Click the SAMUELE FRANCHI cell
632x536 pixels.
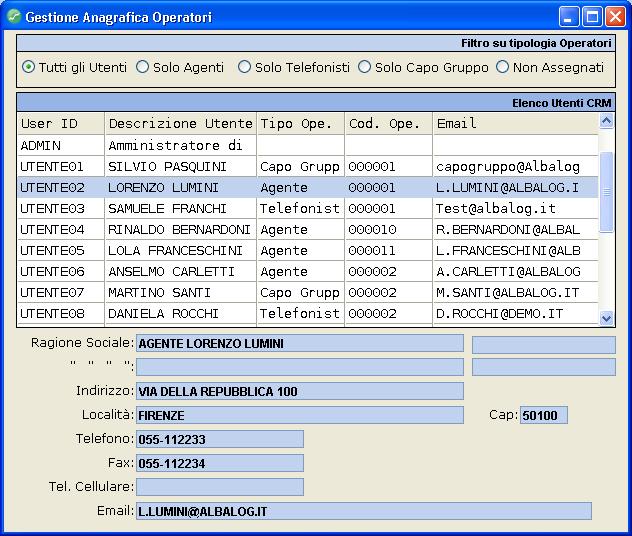181,208
